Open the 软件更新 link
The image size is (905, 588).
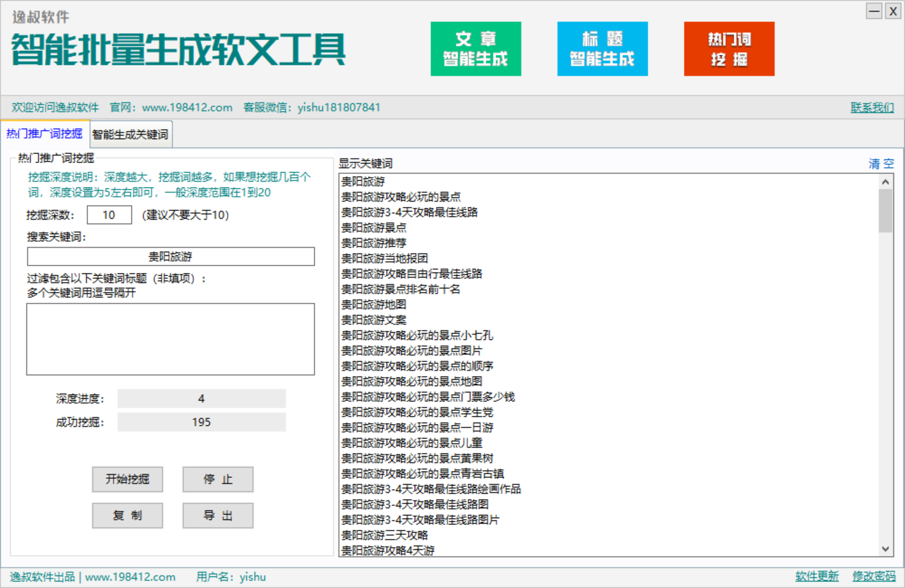(x=817, y=576)
